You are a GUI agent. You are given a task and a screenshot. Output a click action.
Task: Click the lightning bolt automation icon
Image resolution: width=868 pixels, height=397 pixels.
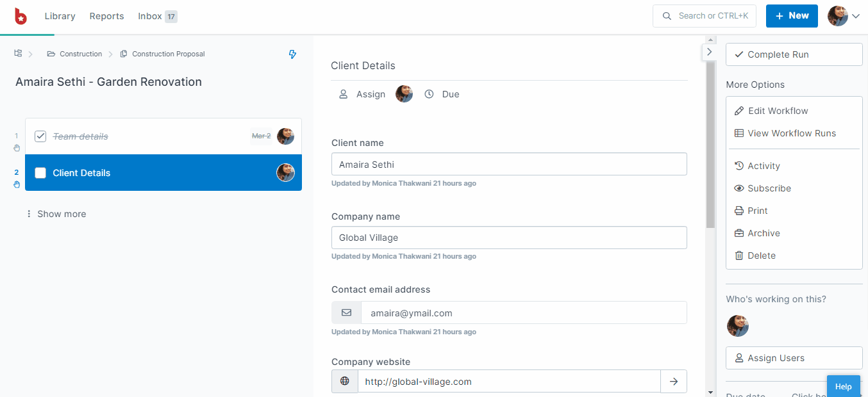pos(292,54)
